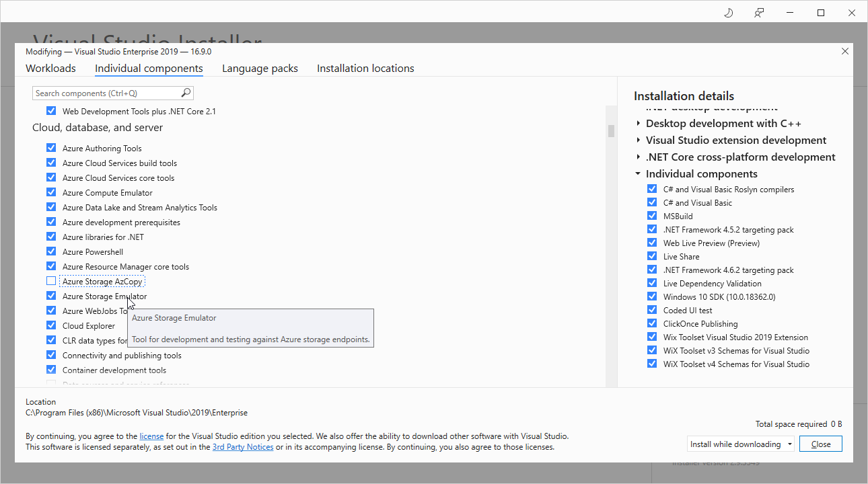Close the Modifying dialog with the X

coord(845,51)
